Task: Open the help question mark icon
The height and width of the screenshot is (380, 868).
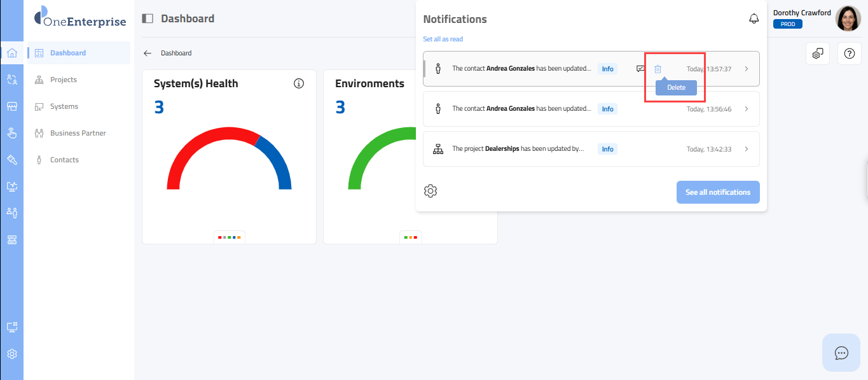Action: pyautogui.click(x=849, y=54)
